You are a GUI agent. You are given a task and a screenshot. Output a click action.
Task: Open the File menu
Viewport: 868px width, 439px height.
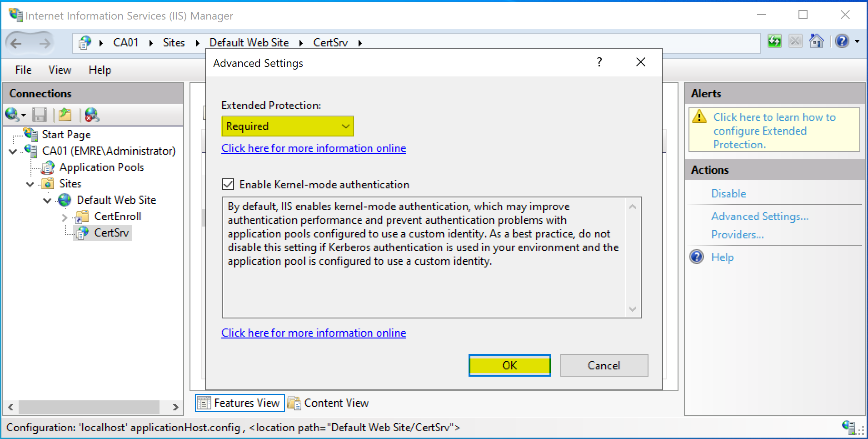click(23, 70)
